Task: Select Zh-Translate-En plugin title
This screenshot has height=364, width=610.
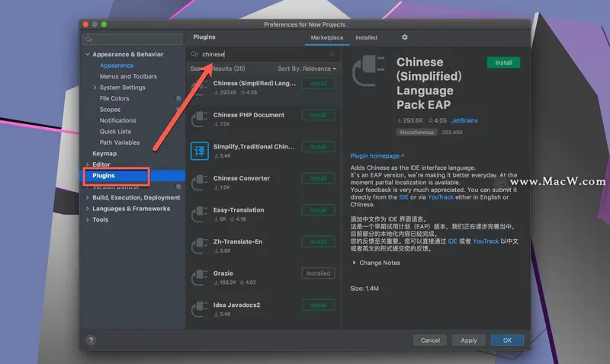Action: [x=238, y=241]
